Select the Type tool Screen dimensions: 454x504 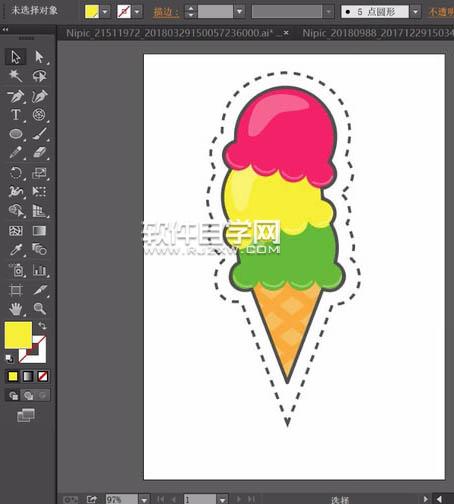(15, 115)
